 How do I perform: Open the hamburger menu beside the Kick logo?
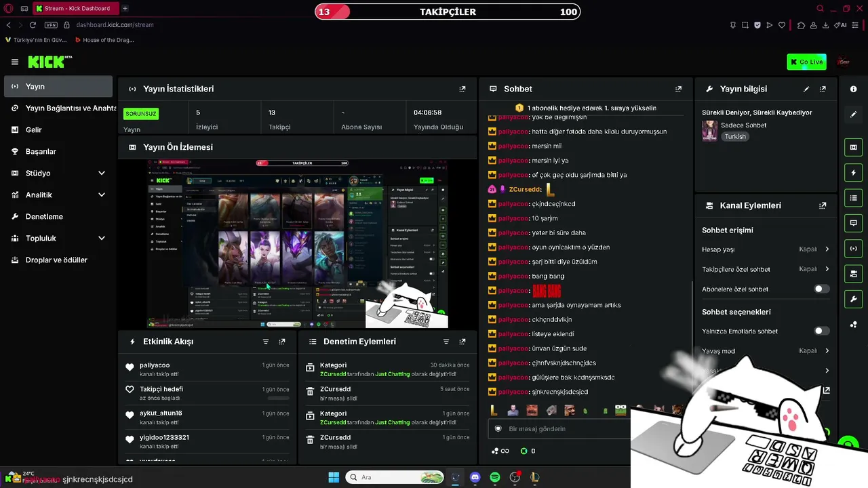click(x=15, y=62)
